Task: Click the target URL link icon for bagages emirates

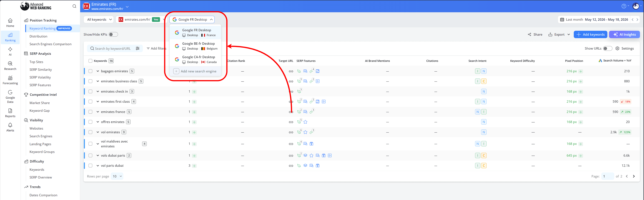Action: pos(291,71)
